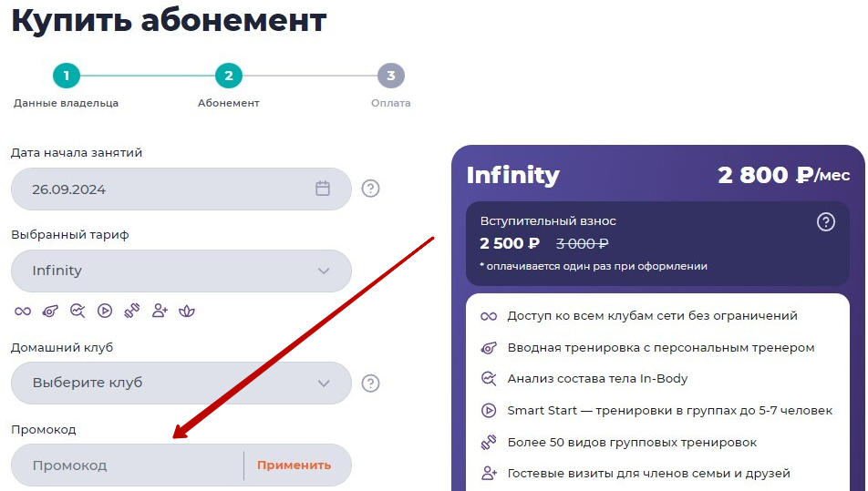The width and height of the screenshot is (868, 491).
Task: Click help icon in entry fee box
Action: click(826, 221)
